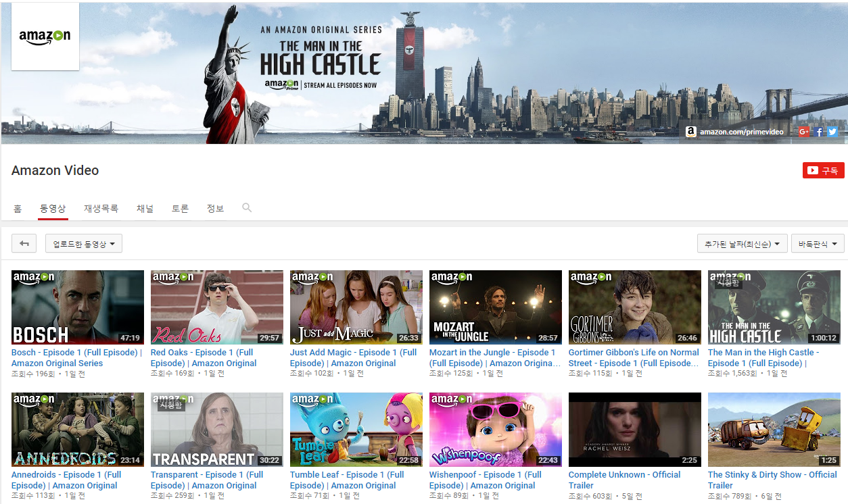Open the 바둑판식 view dropdown
848x504 pixels.
[x=818, y=244]
